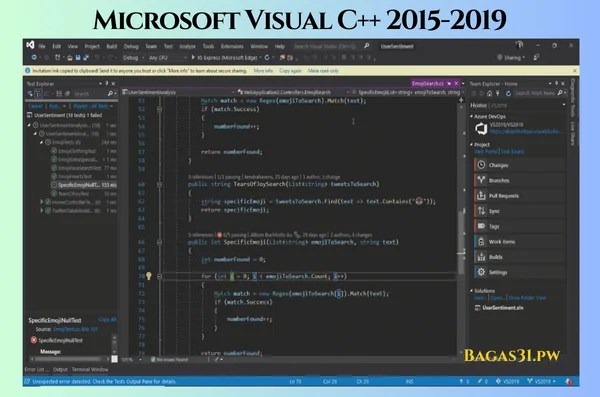The height and width of the screenshot is (397, 600).
Task: Collapse the Solutions section
Action: [x=472, y=291]
